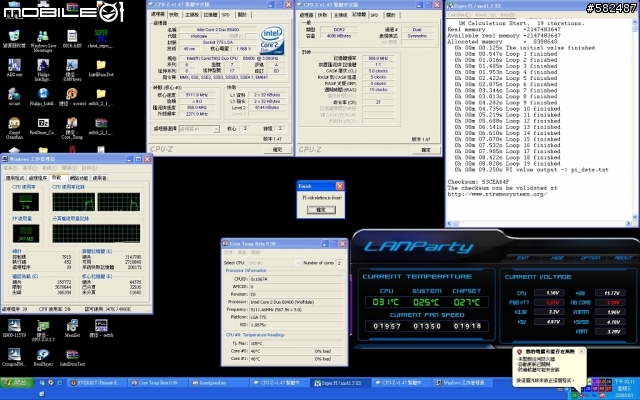Click the xtremesystems.org URL in Super PI
The image size is (640, 400).
coord(497,194)
